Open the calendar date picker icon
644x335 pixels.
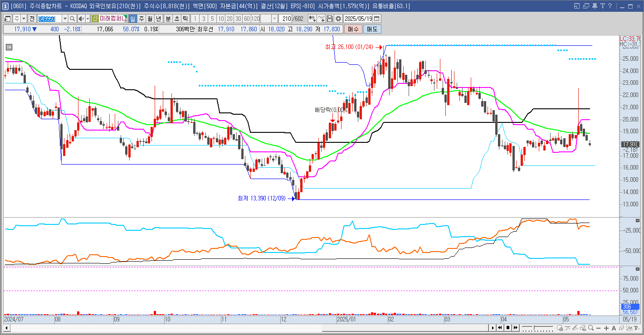376,19
